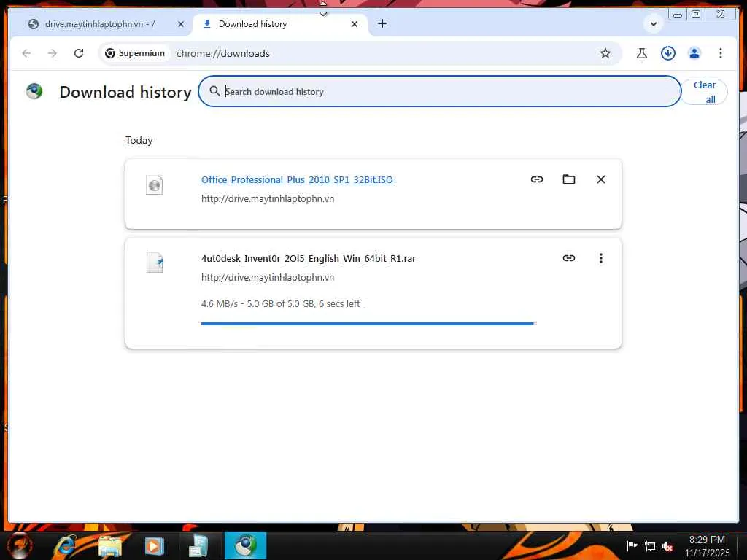Close the Download history tab
Viewport: 747px width, 560px height.
click(355, 24)
